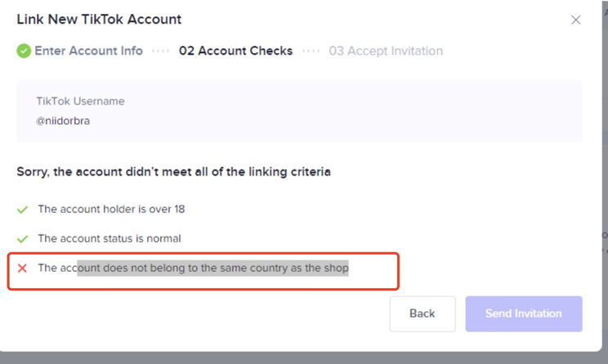Click the green completed-step check icon
Viewport: 608px width, 364px height.
[24, 51]
